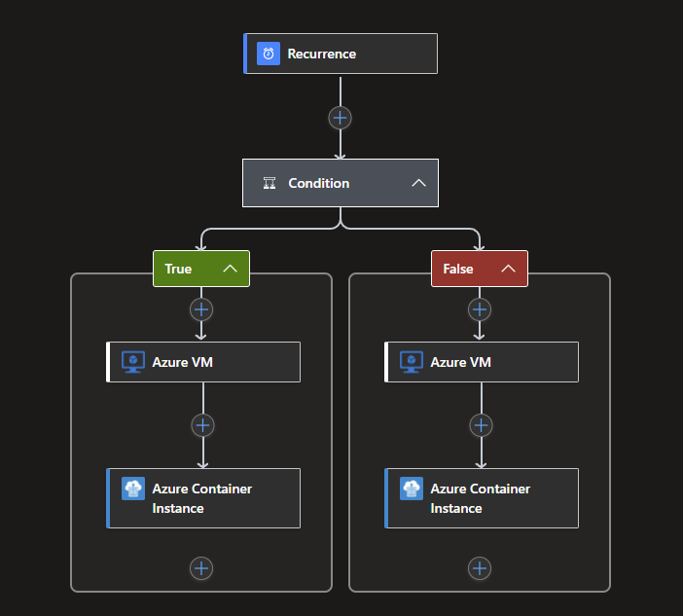
Task: Click Azure Container Instance icon in False branch
Action: coord(412,489)
